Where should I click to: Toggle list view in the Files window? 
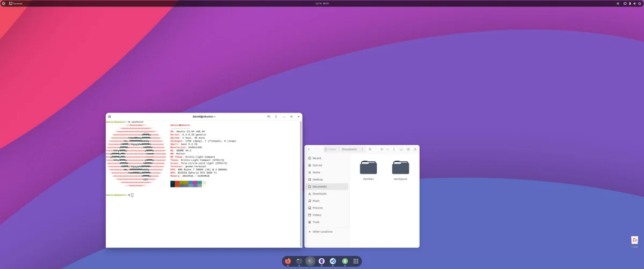(382, 149)
